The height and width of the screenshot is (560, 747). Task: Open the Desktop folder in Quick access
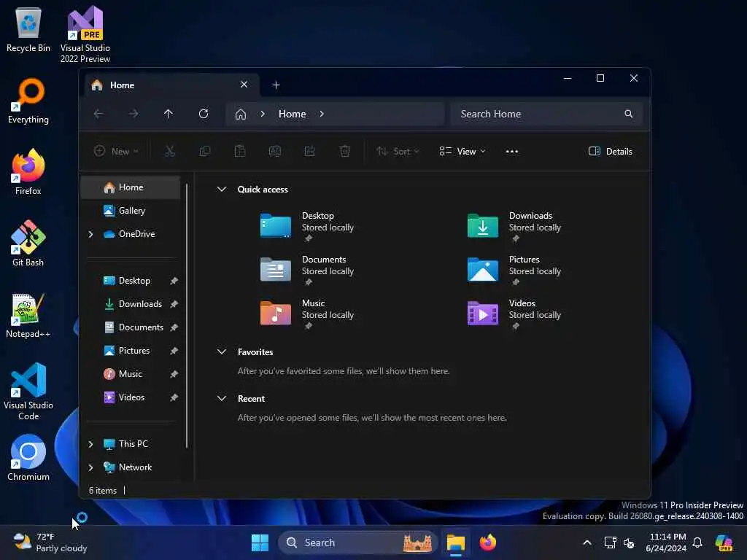[307, 226]
